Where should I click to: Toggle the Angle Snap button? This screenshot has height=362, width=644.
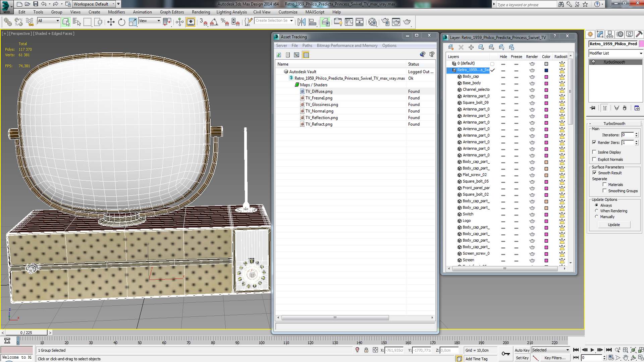214,22
